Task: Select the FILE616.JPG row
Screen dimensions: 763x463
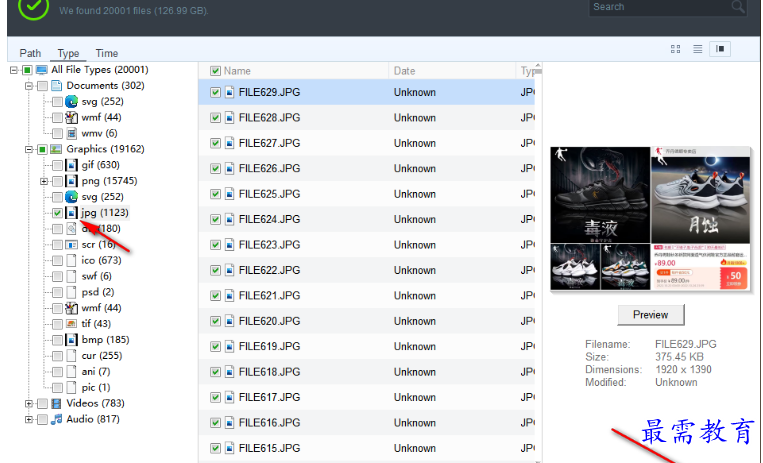Action: (366, 423)
